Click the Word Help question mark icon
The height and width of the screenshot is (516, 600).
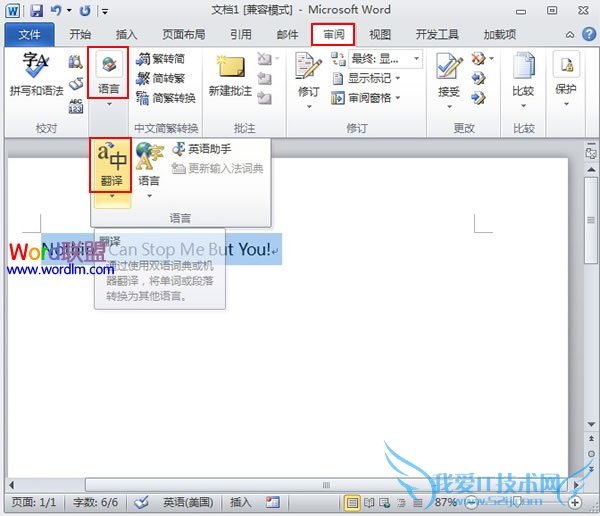pos(589,34)
